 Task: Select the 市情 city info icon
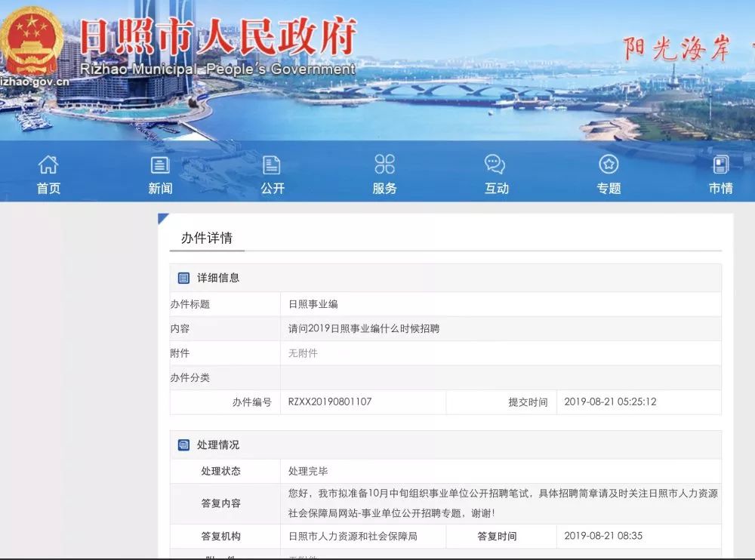click(x=720, y=164)
